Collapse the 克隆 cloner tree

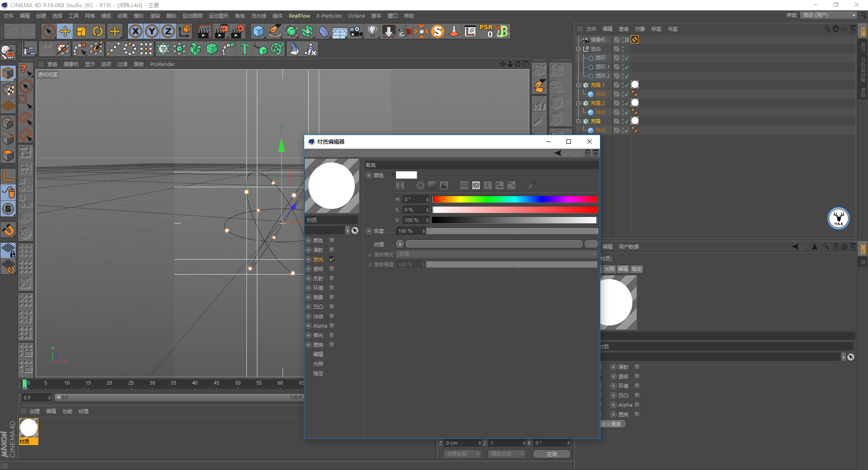[x=579, y=121]
